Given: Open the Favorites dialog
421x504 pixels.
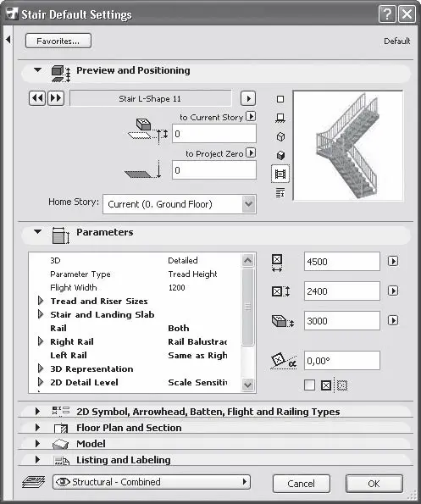Looking at the screenshot, I should pyautogui.click(x=58, y=42).
